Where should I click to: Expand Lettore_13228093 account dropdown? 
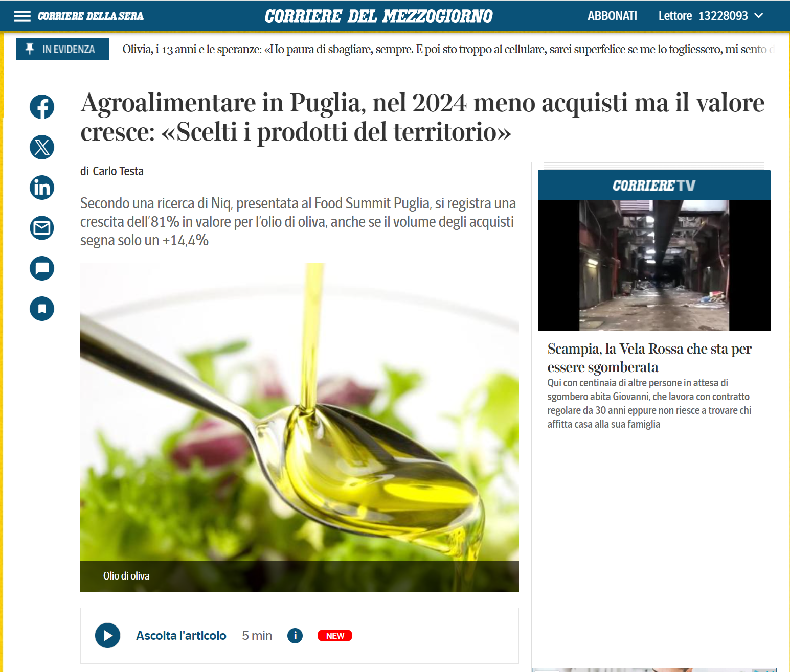point(711,16)
